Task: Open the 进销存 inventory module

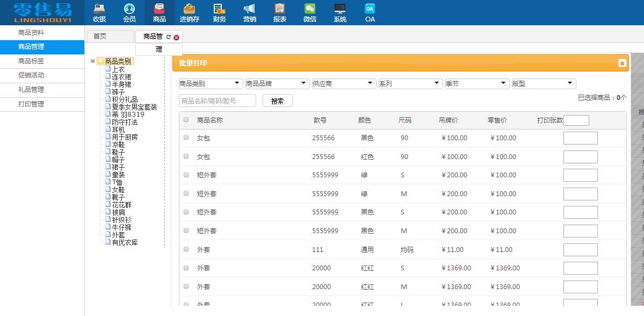Action: (x=189, y=12)
